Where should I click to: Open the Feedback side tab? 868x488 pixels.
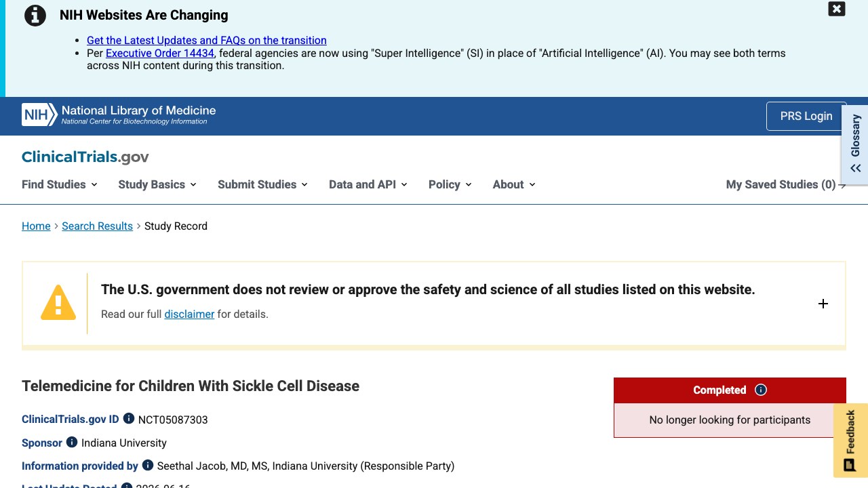coord(850,441)
